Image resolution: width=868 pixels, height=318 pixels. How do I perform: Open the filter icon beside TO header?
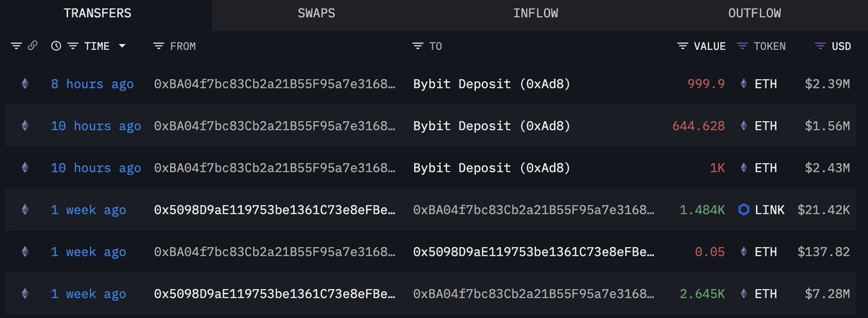(x=418, y=46)
